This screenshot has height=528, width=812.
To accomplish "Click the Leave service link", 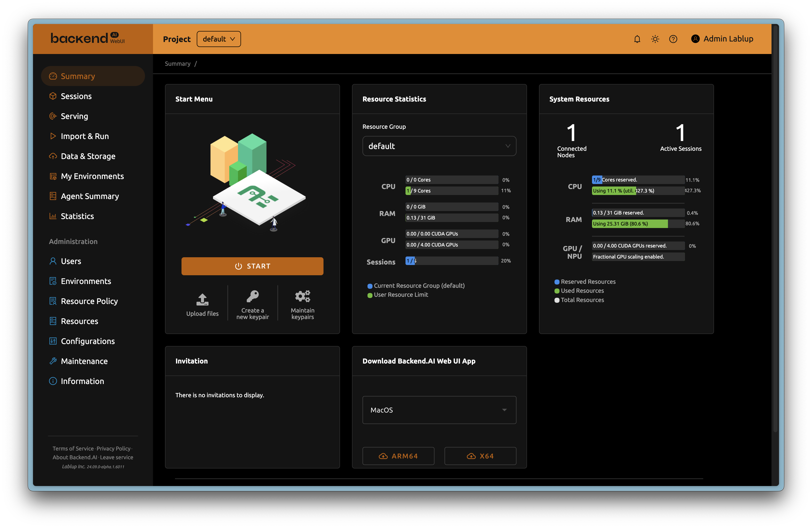I will point(117,457).
